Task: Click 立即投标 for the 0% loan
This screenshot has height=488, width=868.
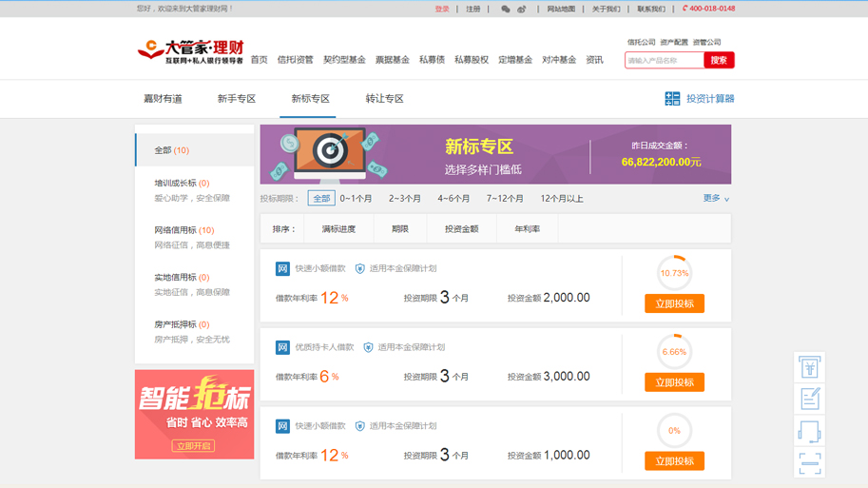Action: (674, 460)
